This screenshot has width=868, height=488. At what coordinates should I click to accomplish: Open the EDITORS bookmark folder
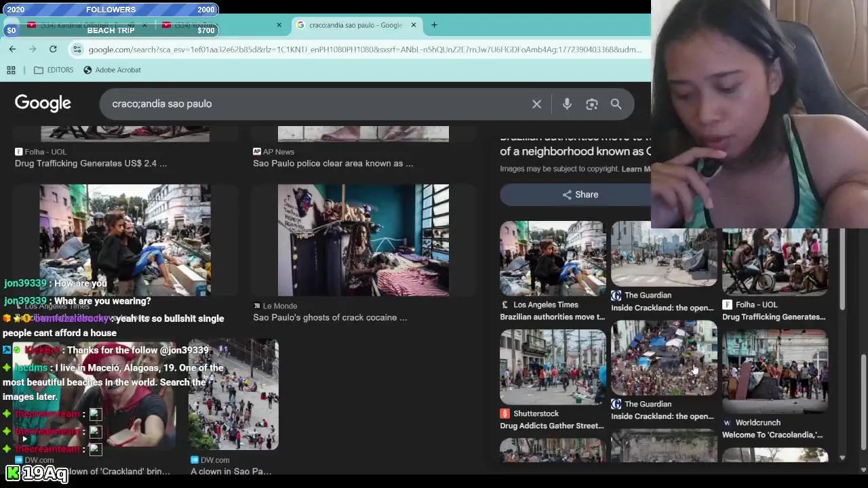(54, 70)
